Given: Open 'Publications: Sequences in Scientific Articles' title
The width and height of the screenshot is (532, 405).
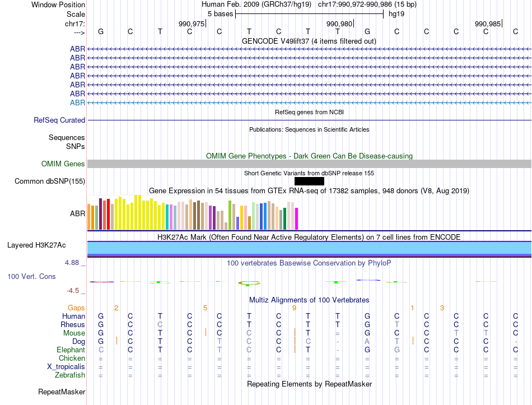Looking at the screenshot, I should tap(309, 129).
